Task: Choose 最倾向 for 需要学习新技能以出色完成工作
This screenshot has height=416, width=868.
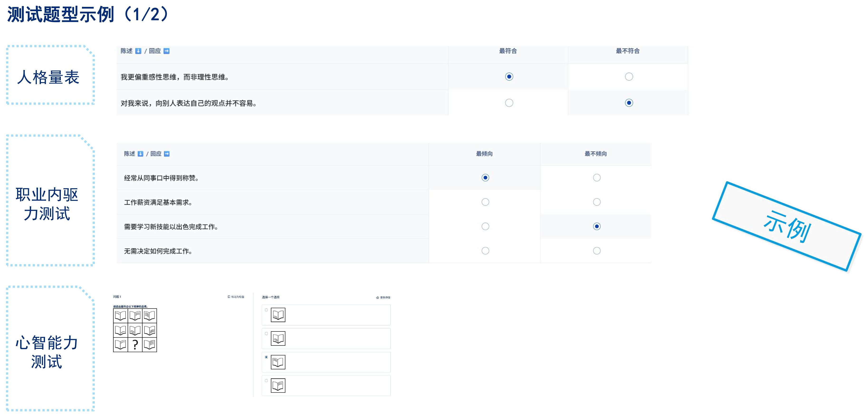Action: point(485,226)
